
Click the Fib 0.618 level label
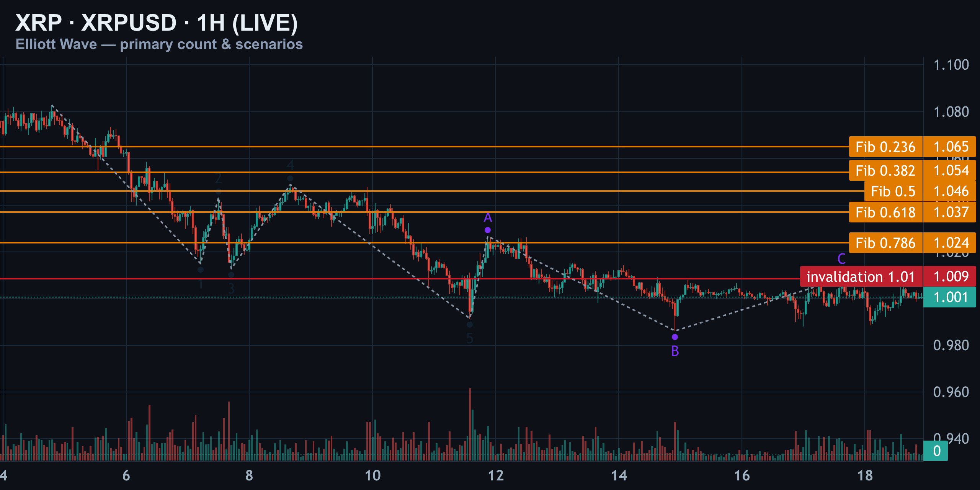tap(885, 212)
